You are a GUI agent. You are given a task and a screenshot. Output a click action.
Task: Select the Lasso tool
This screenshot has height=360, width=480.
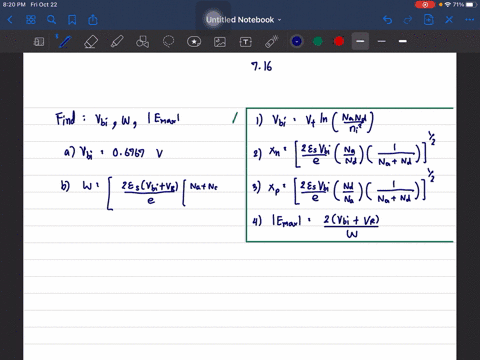tap(168, 41)
